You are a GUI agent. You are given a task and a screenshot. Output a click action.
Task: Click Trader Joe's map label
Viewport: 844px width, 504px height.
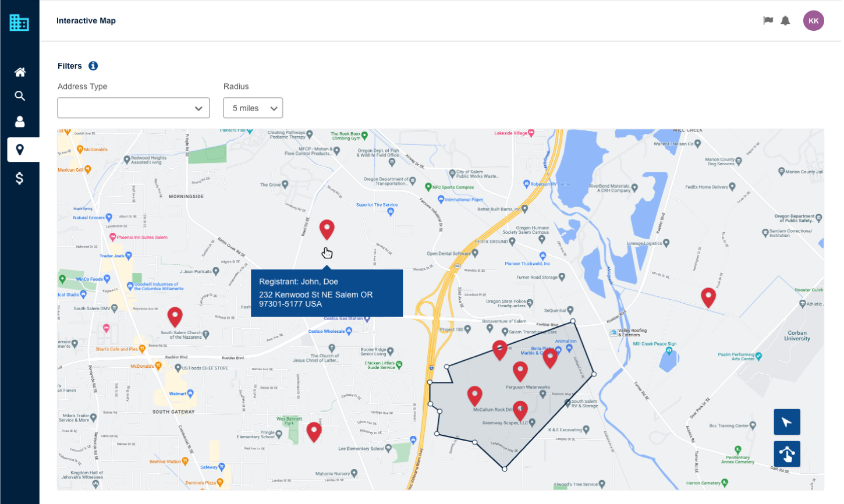(112, 255)
